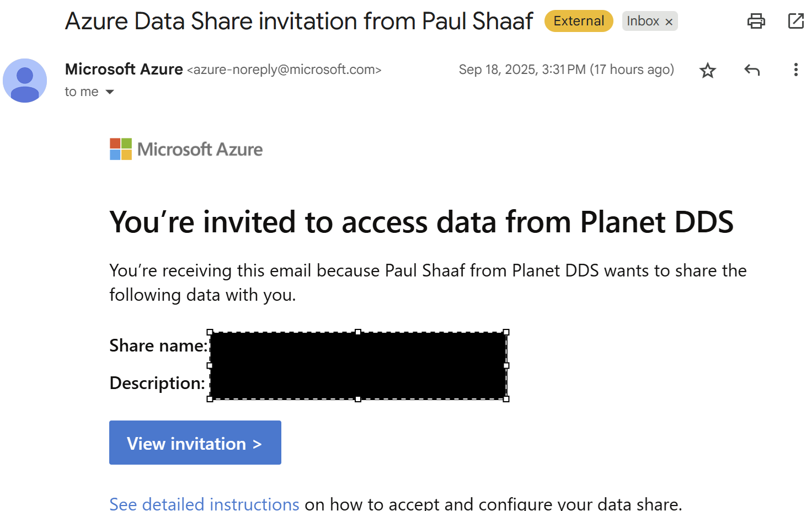
Task: Click the bottom-right handle of the black selection
Action: pos(506,399)
